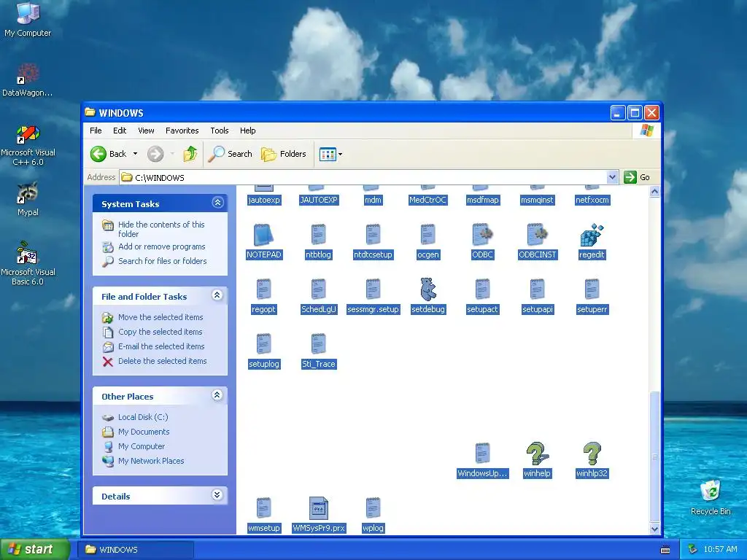Click the scroll up arrow
The image size is (747, 560).
pyautogui.click(x=654, y=192)
